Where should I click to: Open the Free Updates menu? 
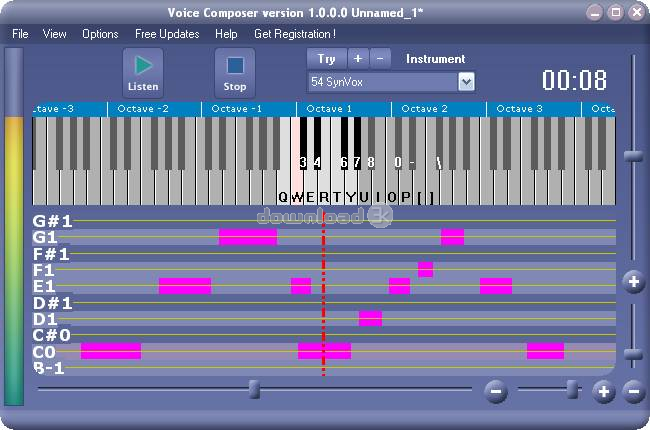coord(167,34)
